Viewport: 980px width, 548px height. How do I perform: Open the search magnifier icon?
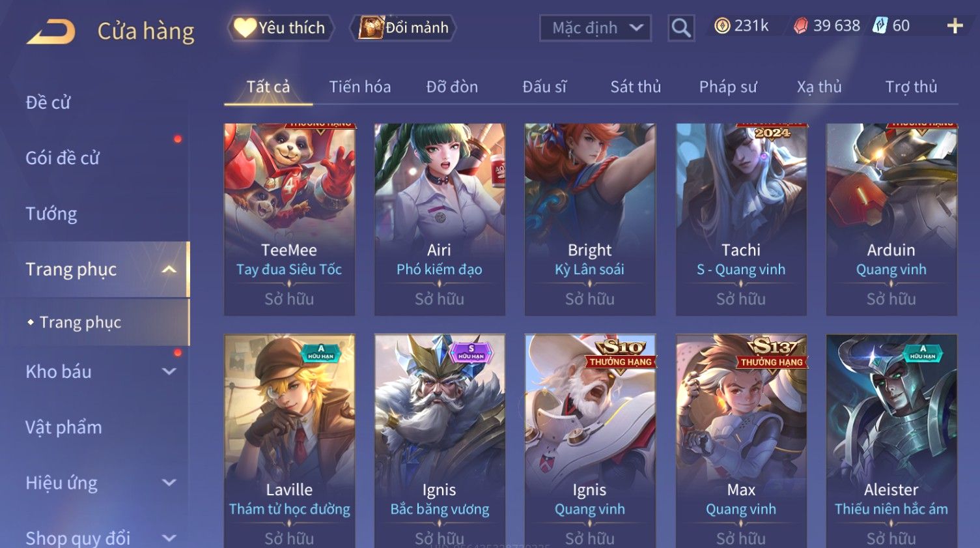[681, 28]
